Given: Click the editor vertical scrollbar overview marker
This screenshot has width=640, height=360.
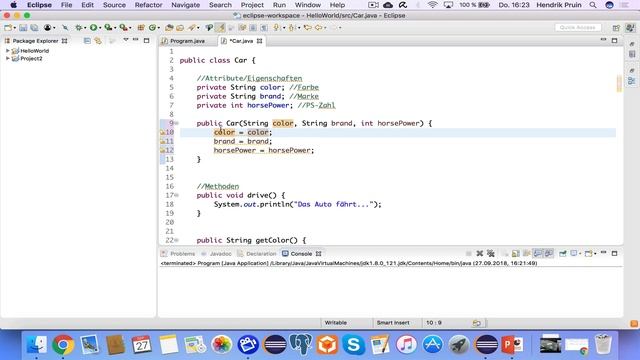Looking at the screenshot, I should [x=619, y=84].
